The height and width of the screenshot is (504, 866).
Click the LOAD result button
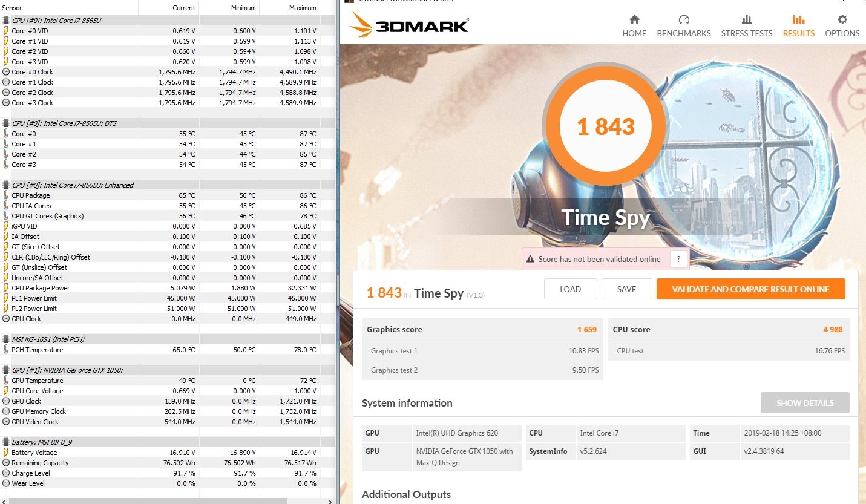570,289
